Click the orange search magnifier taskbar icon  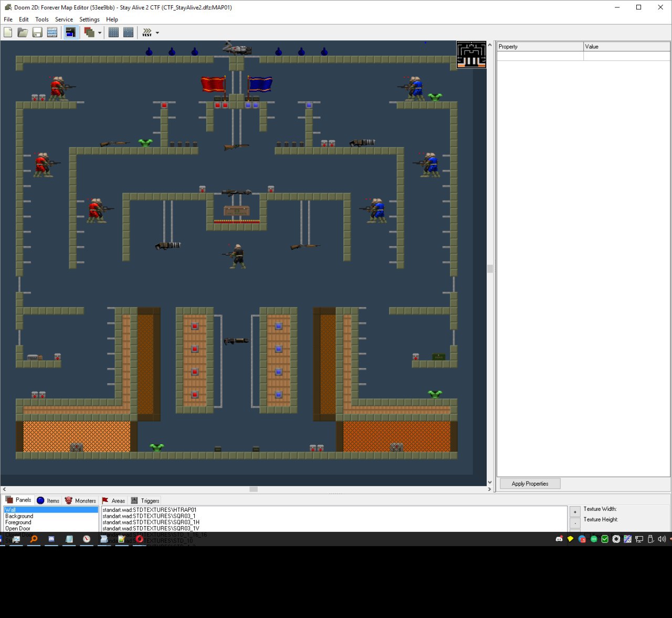pyautogui.click(x=34, y=539)
